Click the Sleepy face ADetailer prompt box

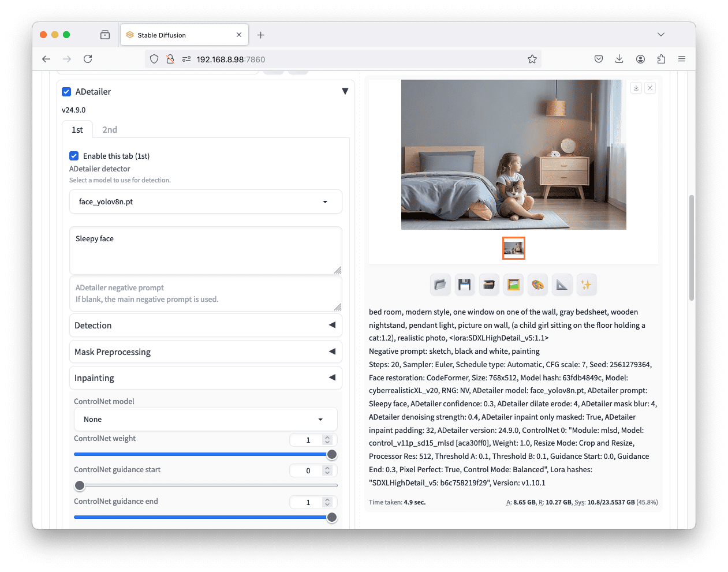206,251
